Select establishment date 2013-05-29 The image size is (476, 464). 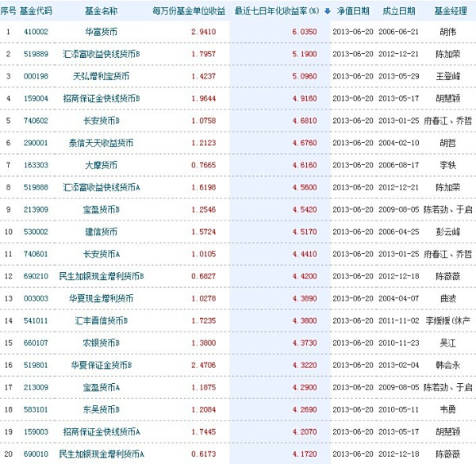point(398,76)
